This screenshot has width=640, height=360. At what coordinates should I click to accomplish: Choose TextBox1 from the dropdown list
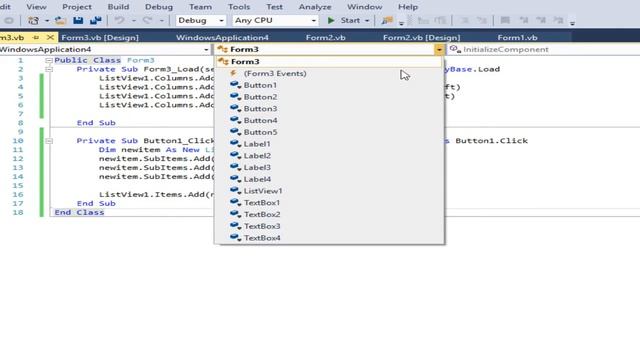(329, 203)
